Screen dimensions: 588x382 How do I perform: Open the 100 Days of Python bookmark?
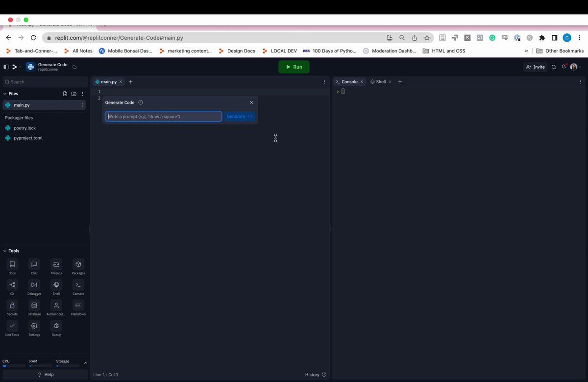coord(330,51)
